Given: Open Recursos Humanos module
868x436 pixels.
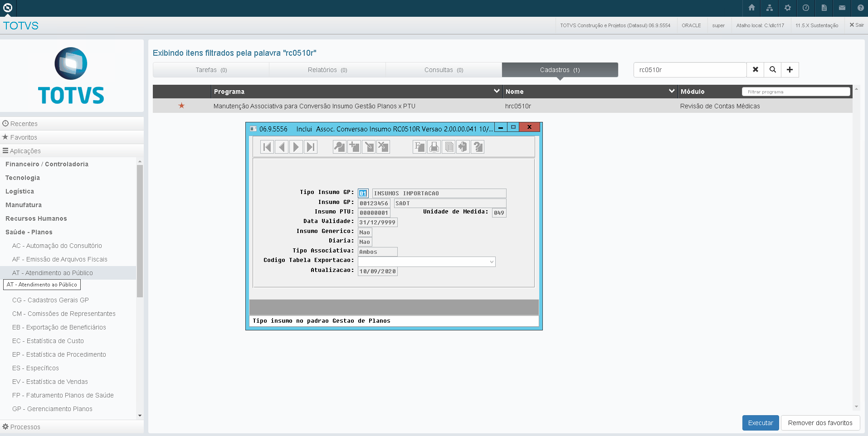Looking at the screenshot, I should click(x=36, y=218).
